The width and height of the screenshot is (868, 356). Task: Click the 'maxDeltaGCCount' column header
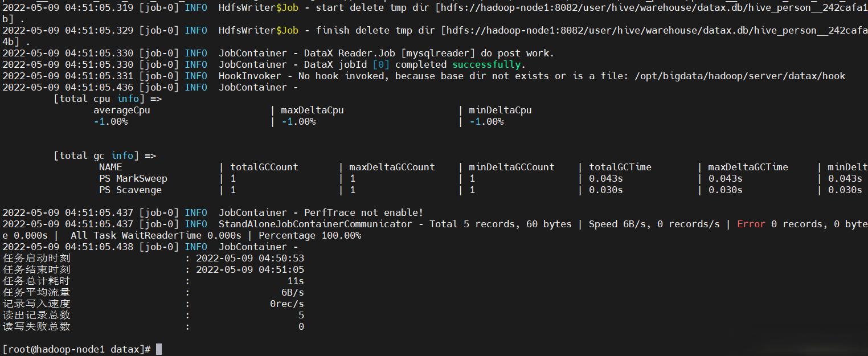click(392, 167)
